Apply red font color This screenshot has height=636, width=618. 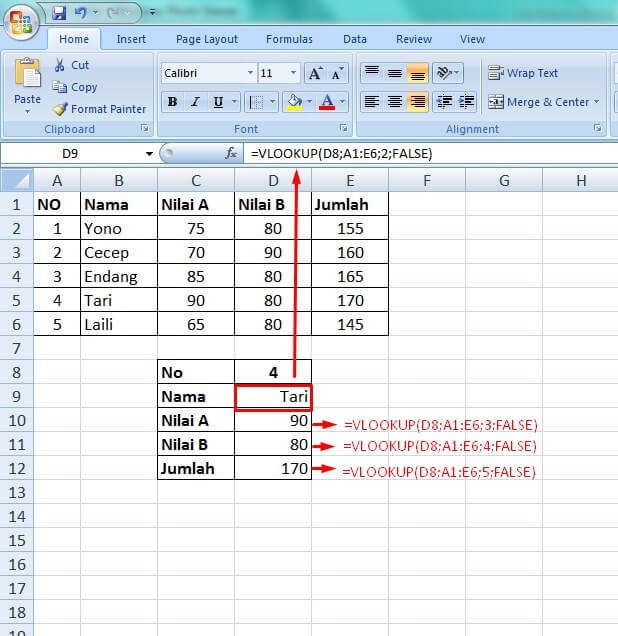click(x=327, y=102)
